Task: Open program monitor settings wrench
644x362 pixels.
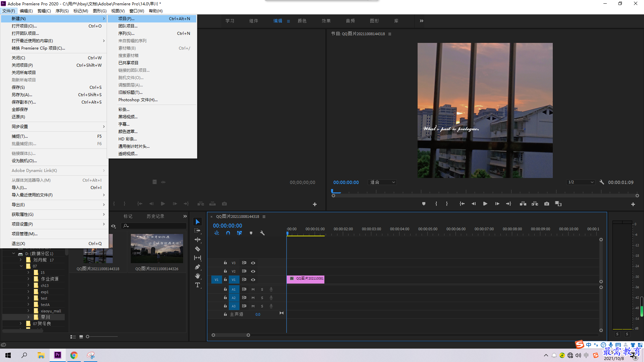Action: pos(602,182)
